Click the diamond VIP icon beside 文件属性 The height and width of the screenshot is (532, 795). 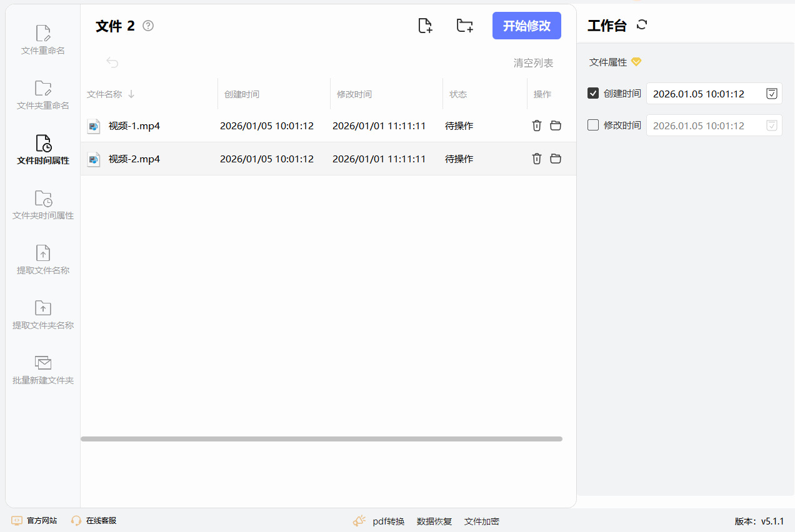point(636,62)
